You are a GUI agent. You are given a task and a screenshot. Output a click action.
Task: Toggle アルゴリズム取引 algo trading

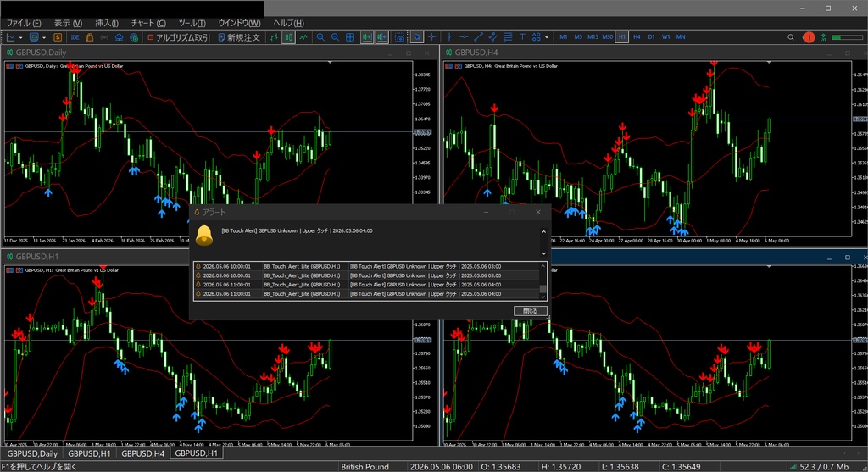point(179,37)
